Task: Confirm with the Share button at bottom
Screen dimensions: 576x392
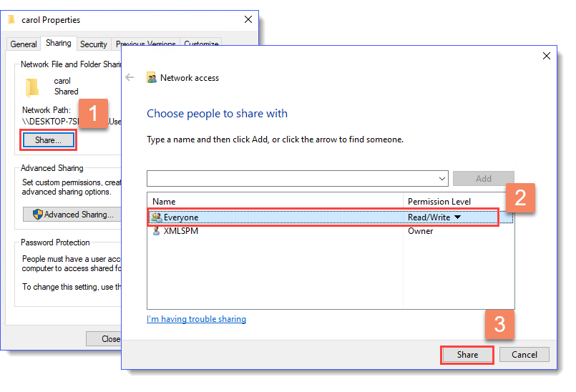Action: pyautogui.click(x=467, y=355)
